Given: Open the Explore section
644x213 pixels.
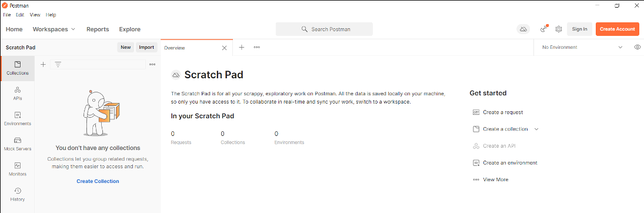Looking at the screenshot, I should click(x=130, y=29).
